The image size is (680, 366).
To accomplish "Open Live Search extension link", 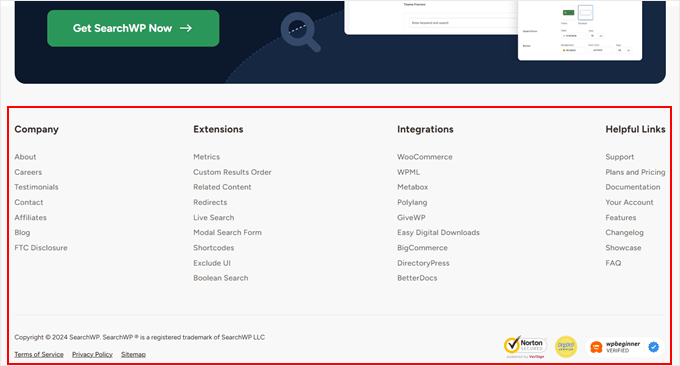I will tap(214, 218).
